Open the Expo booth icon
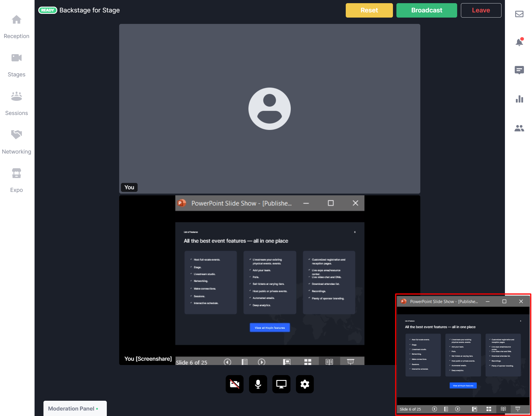 pyautogui.click(x=16, y=173)
